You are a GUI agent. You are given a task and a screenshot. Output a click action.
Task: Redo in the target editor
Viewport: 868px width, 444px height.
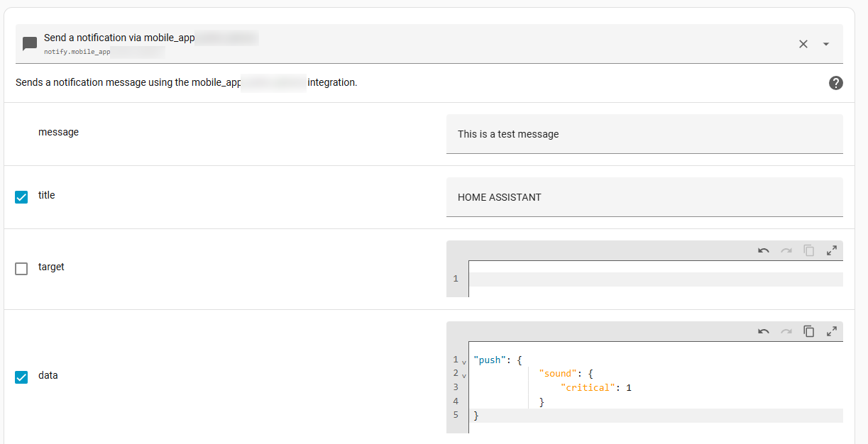[x=786, y=250]
